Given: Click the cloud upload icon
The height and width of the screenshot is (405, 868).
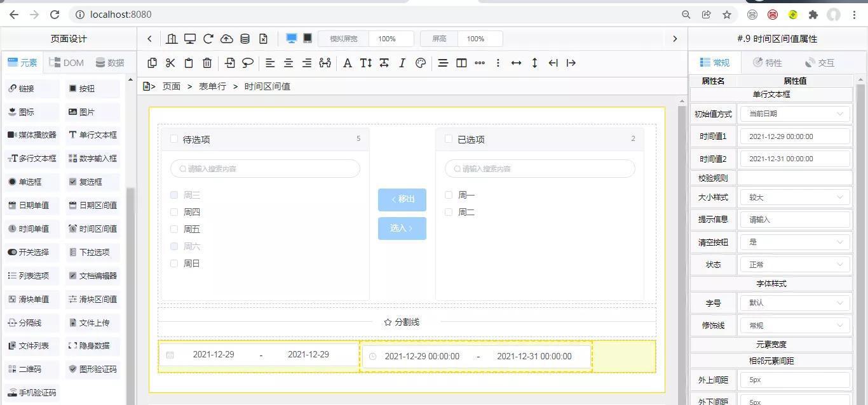Looking at the screenshot, I should (x=227, y=39).
